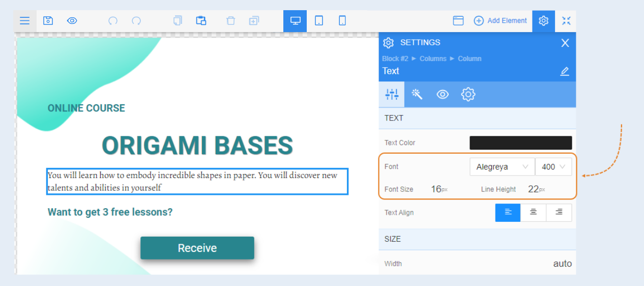Open the page layout window icon
Image resolution: width=644 pixels, height=286 pixels.
[x=458, y=21]
